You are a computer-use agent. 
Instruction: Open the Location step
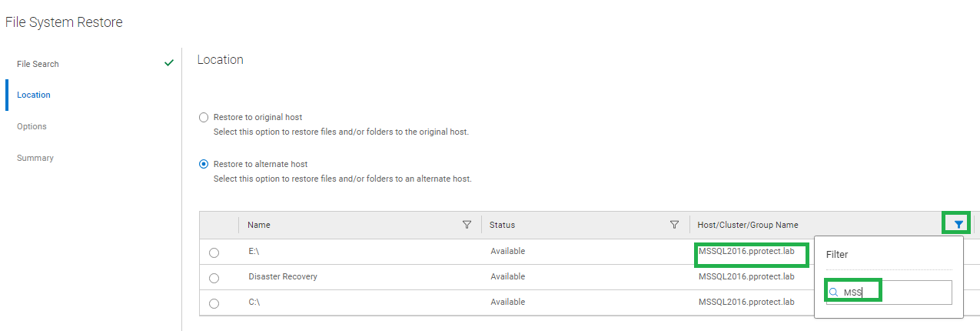pyautogui.click(x=34, y=95)
